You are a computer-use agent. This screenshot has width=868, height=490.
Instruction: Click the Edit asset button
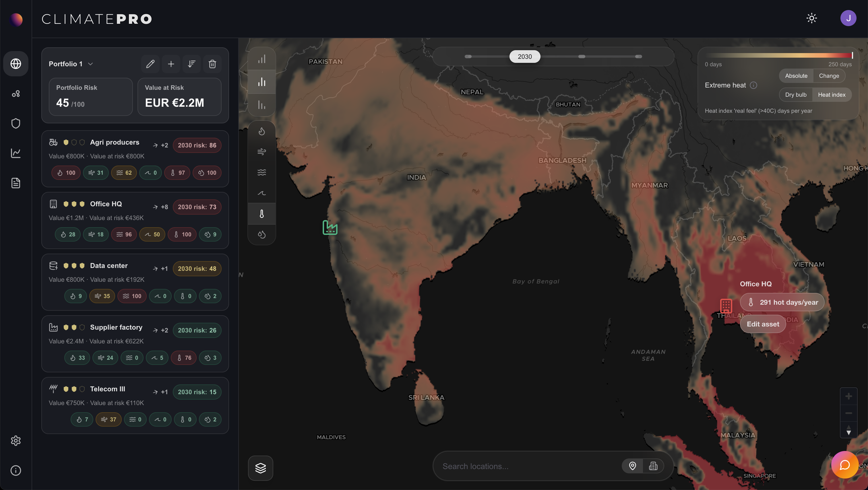(x=763, y=324)
